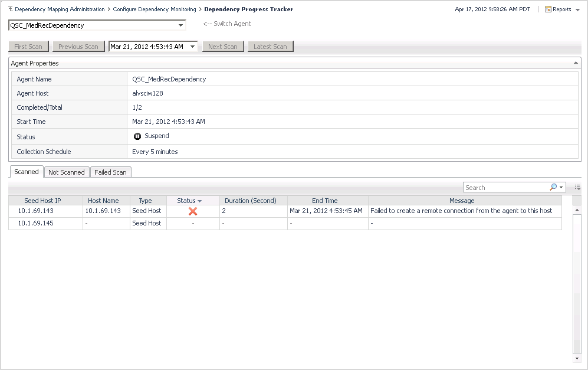Click the Type column header
Viewport: 588px width, 370px height.
(145, 201)
